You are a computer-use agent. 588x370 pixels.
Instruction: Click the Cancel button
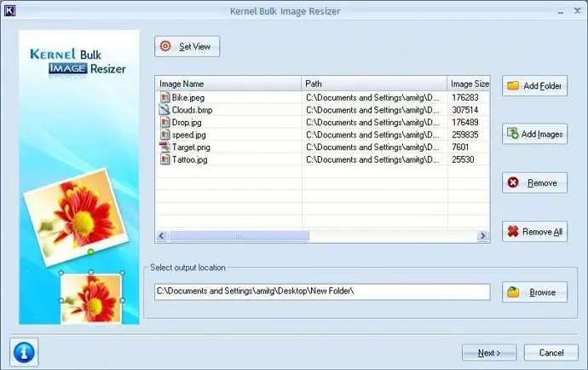click(x=551, y=353)
